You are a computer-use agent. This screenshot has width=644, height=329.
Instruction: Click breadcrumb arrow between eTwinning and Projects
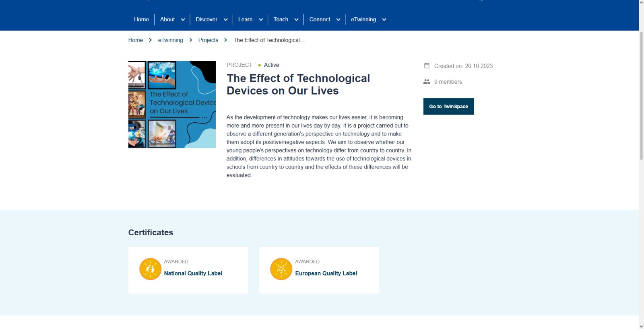191,40
